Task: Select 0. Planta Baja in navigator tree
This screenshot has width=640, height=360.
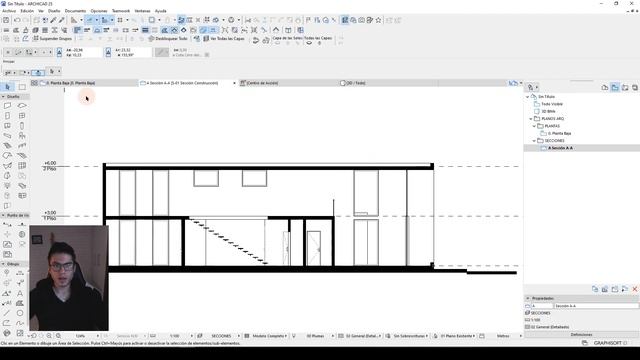Action: (x=560, y=133)
